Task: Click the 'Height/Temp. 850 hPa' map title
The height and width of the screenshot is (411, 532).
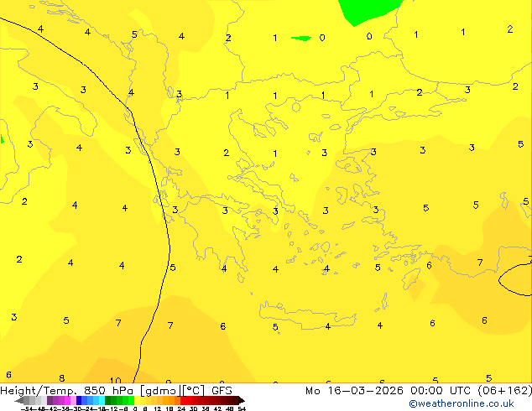Action: (66, 391)
